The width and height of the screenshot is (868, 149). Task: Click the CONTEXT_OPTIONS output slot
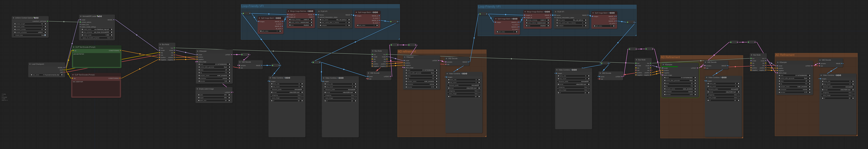(48, 21)
